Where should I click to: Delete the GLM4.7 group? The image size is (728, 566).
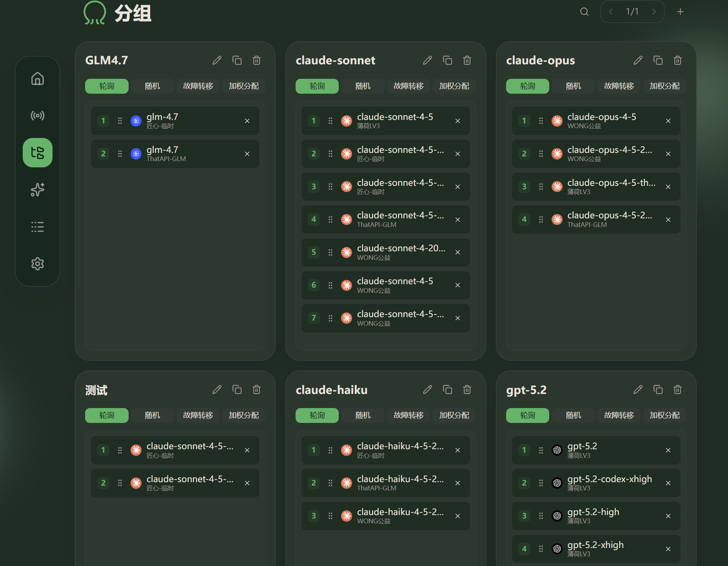(x=256, y=60)
